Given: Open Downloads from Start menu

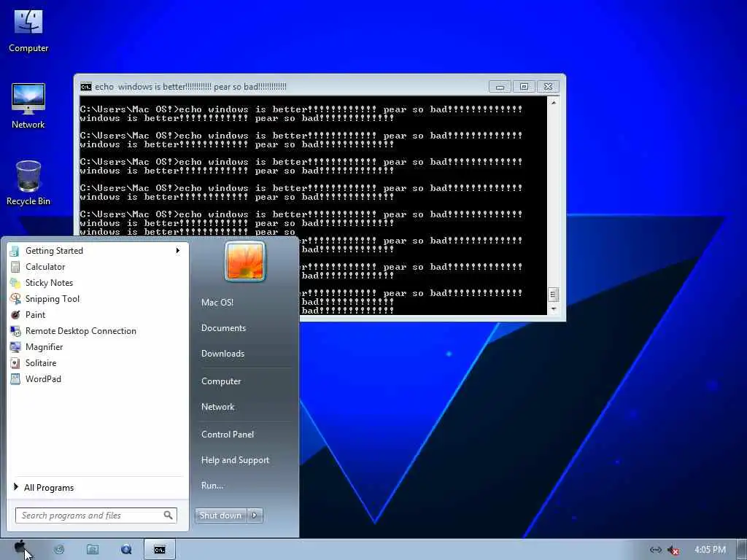Looking at the screenshot, I should [x=222, y=354].
